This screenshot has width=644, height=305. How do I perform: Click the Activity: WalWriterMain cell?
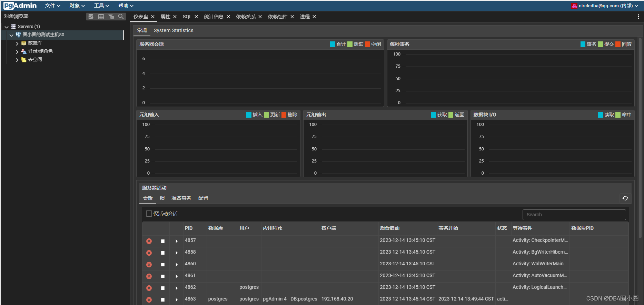(538, 264)
